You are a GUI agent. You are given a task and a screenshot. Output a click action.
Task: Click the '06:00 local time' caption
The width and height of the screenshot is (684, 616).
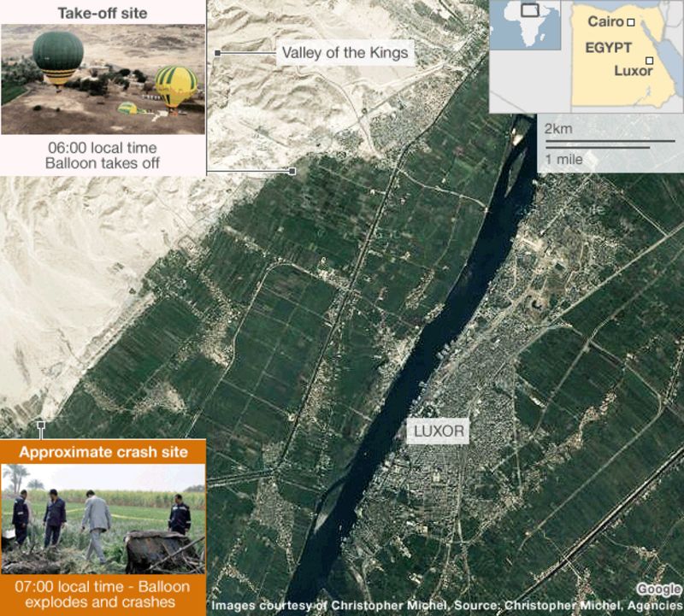point(102,146)
